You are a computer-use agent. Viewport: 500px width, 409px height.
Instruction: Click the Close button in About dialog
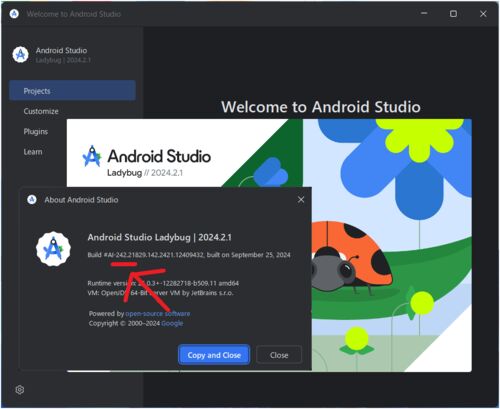point(279,355)
